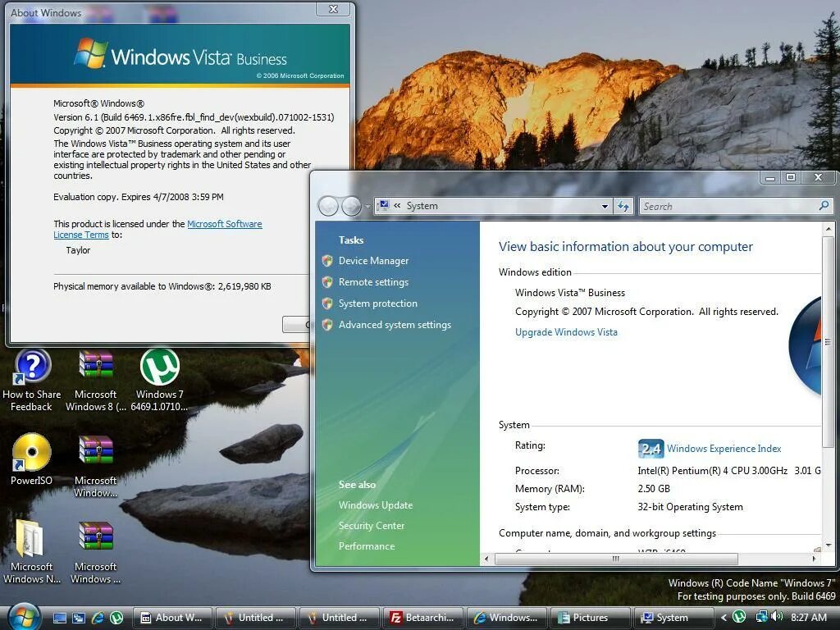Open Microsoft Windows 8 archive desktop icon
The image size is (840, 630).
[96, 381]
